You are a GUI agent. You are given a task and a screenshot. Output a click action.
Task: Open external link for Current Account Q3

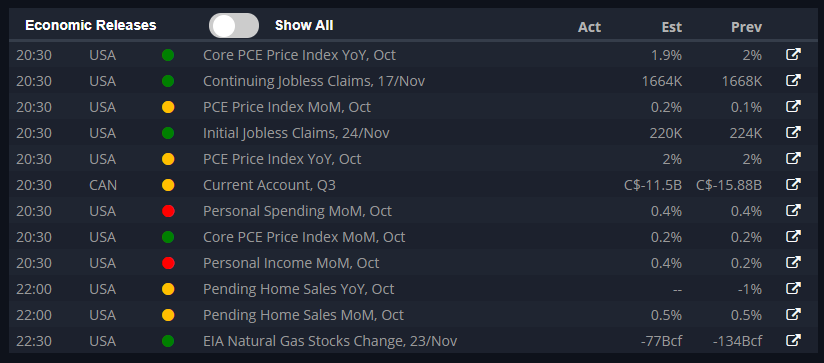pos(793,184)
